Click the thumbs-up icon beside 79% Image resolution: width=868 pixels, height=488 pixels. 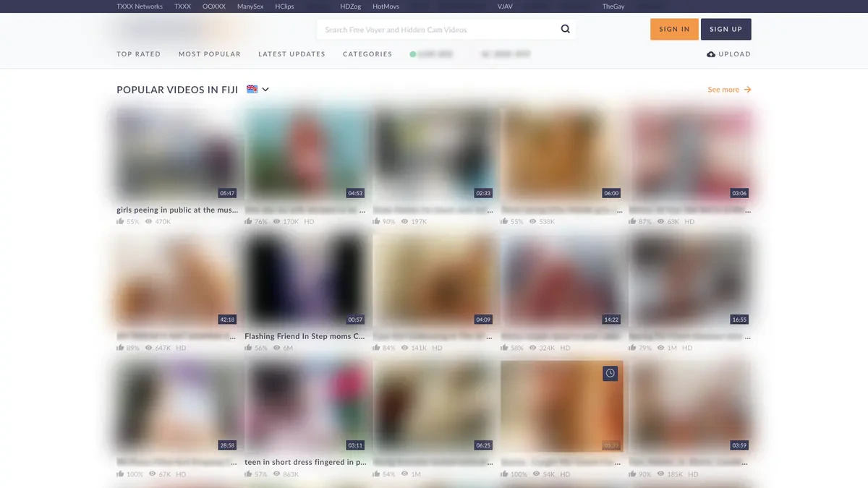tap(634, 348)
